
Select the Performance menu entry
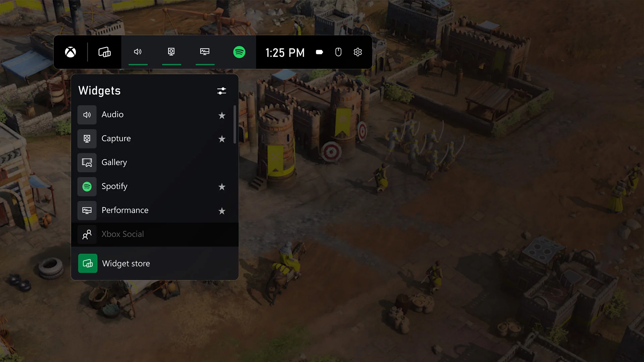(155, 210)
